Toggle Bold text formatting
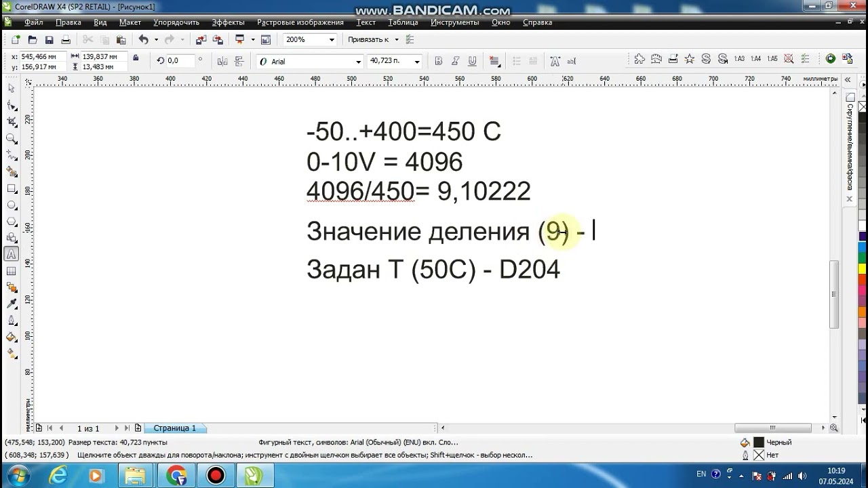The image size is (868, 488). (438, 61)
